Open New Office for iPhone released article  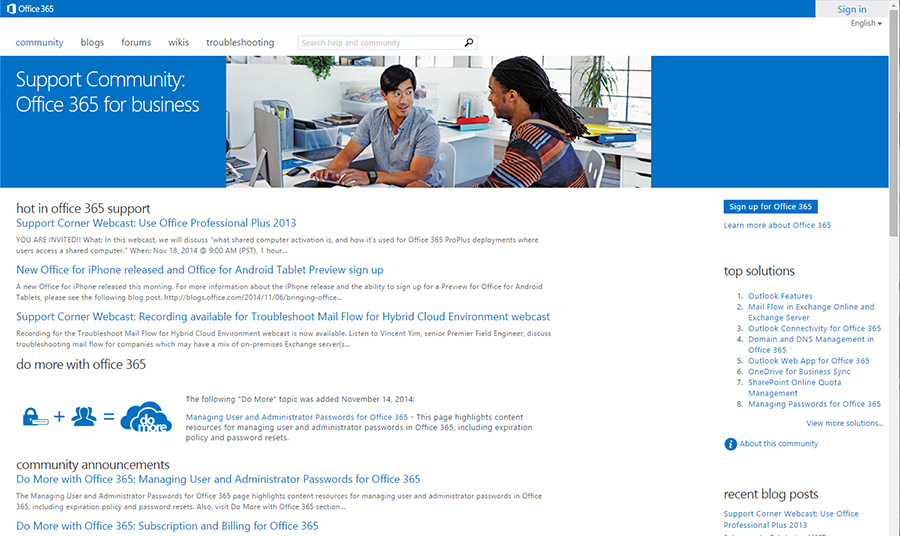coord(200,270)
